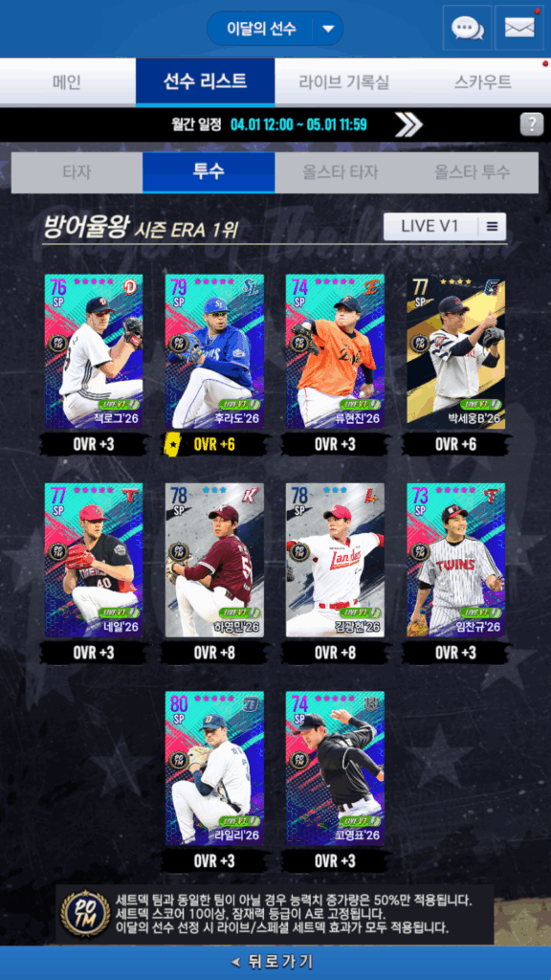Select the 류현진'26 player card
Screen dimensions: 551x980
[336, 351]
